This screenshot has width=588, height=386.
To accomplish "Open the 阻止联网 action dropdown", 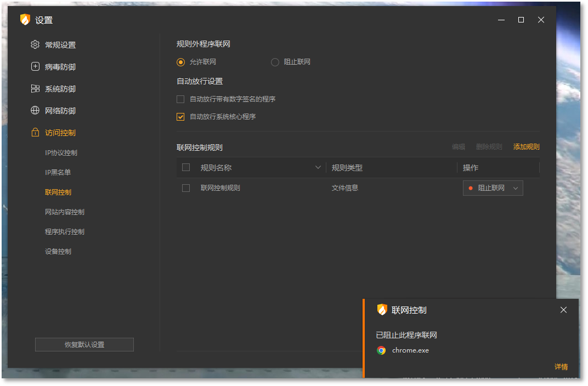I will pos(493,188).
